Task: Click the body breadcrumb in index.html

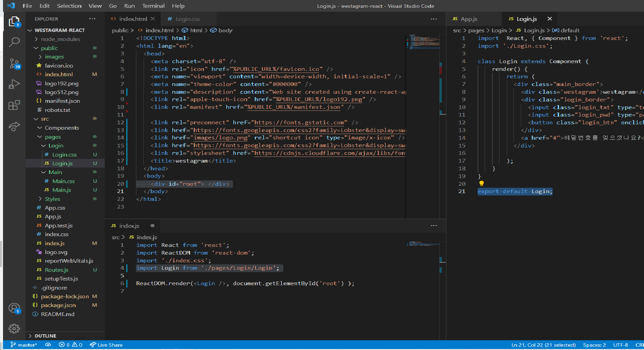Action: (222, 30)
